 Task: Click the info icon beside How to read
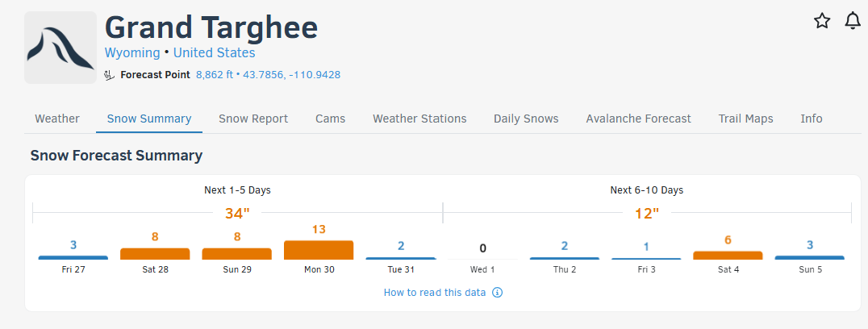[x=498, y=292]
